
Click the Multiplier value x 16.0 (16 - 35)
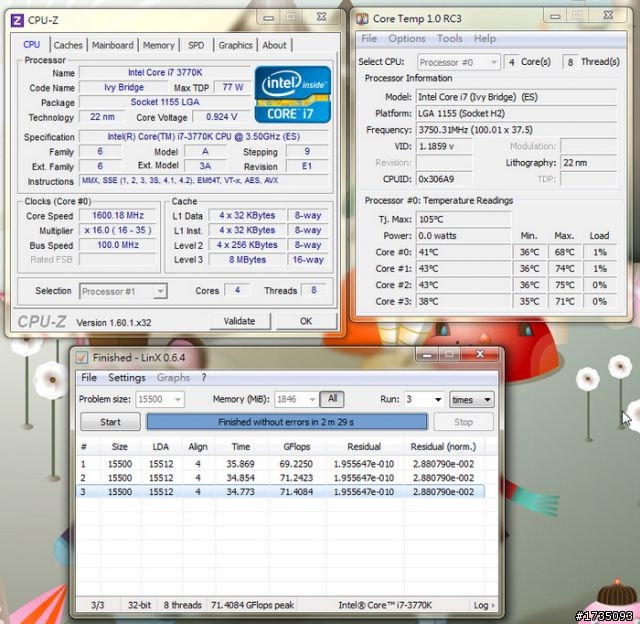click(118, 230)
